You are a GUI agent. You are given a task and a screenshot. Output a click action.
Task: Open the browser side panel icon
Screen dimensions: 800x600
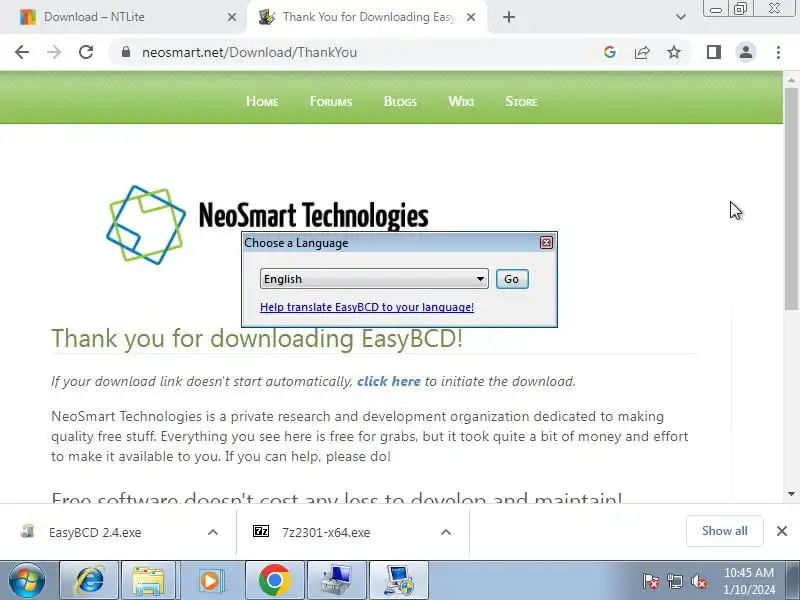(714, 52)
